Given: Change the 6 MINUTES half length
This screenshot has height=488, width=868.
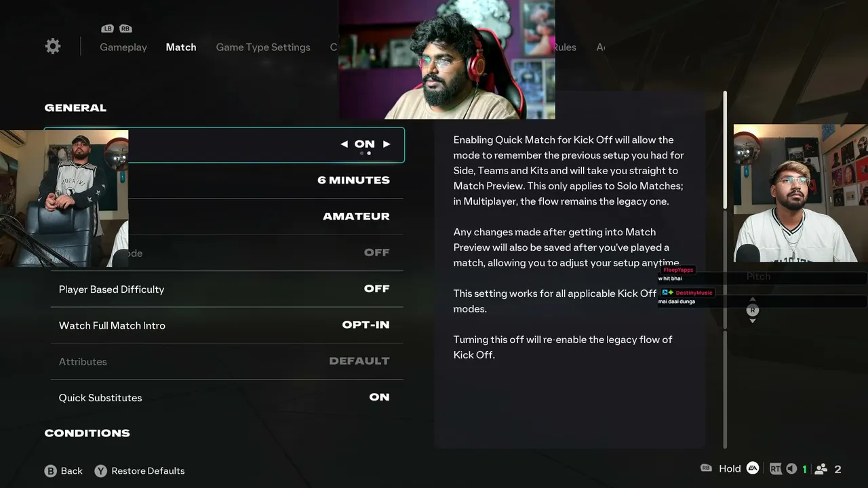Looking at the screenshot, I should 353,180.
